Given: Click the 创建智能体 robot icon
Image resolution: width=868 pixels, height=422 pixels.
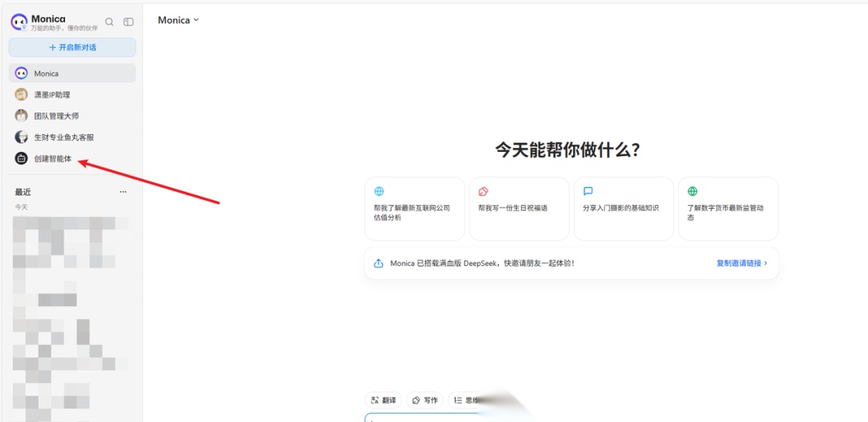Looking at the screenshot, I should click(21, 158).
